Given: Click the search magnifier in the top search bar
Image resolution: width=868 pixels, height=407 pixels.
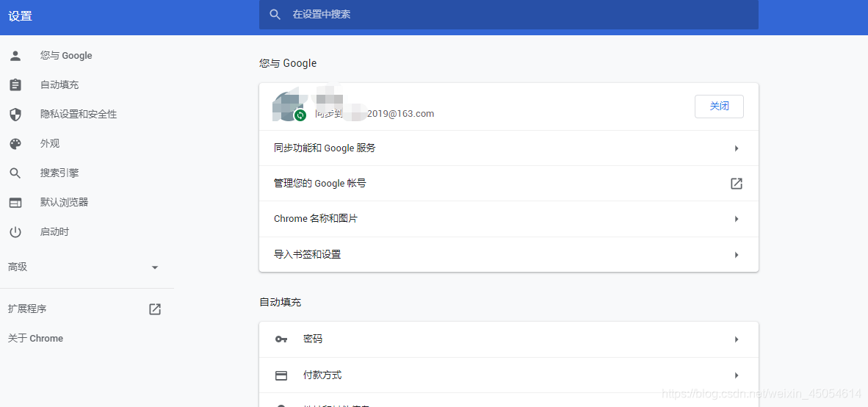Looking at the screenshot, I should [x=275, y=15].
